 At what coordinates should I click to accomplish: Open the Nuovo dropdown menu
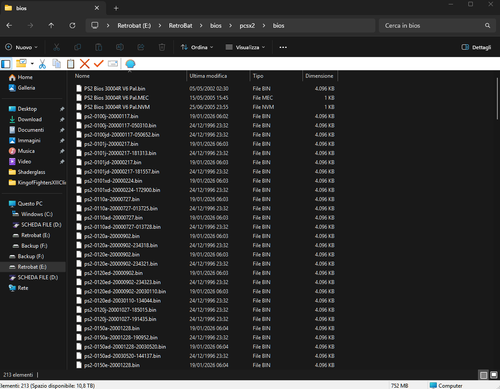pyautogui.click(x=21, y=47)
